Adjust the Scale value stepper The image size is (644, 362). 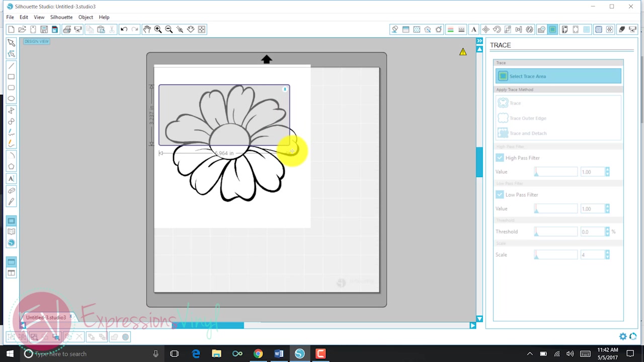(607, 255)
